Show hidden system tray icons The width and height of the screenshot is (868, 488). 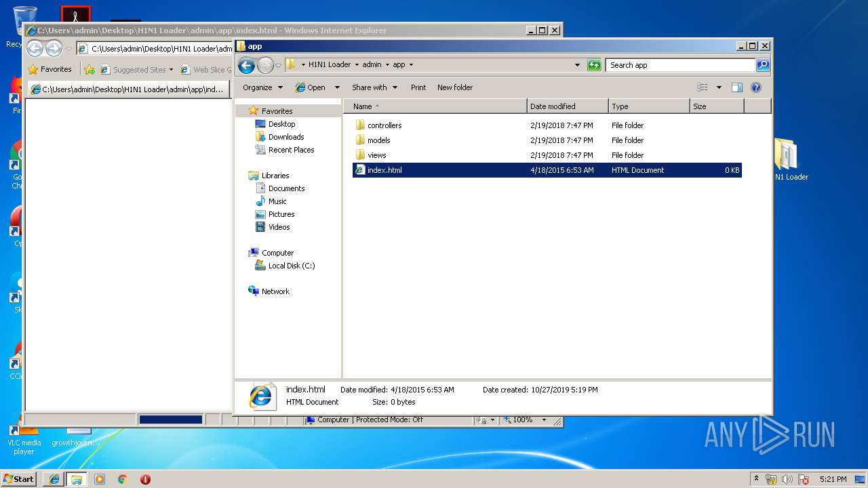[x=757, y=479]
